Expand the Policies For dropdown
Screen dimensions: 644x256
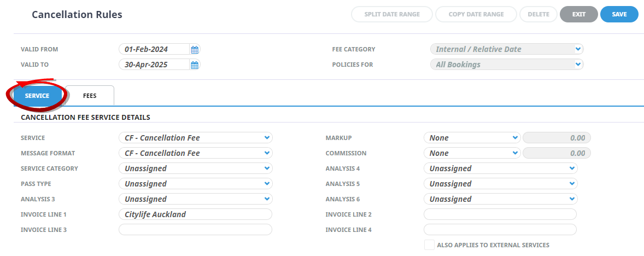[507, 65]
